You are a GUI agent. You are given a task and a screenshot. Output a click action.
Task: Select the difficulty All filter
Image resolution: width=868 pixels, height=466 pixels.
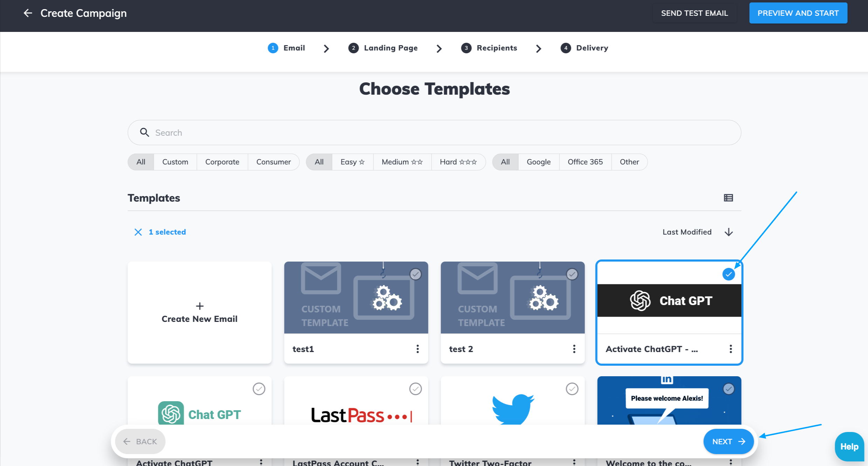[319, 162]
